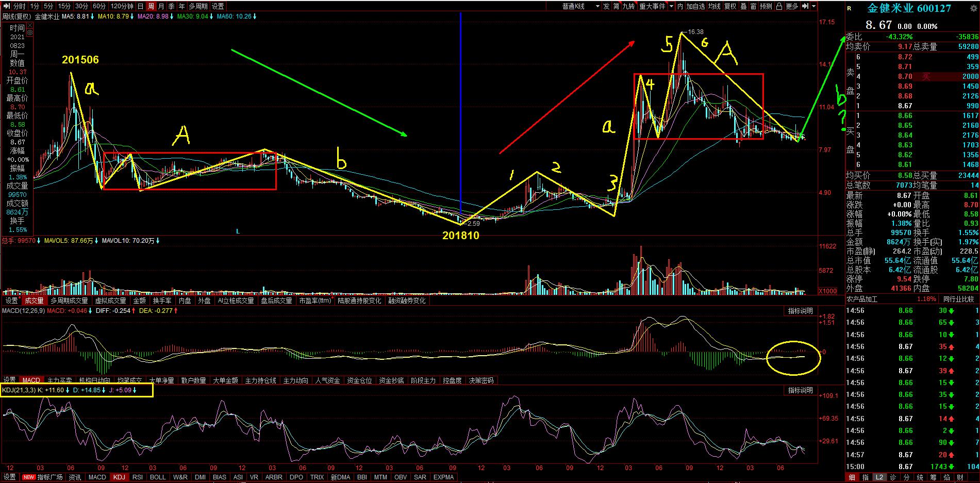Click the 金健米业 600127 stock title

(909, 8)
